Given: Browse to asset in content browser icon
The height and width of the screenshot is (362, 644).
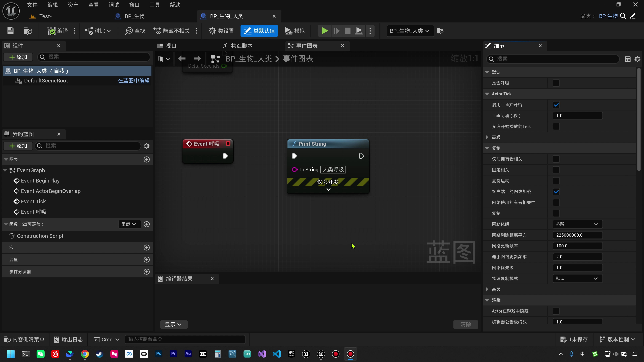Looking at the screenshot, I should point(28,31).
